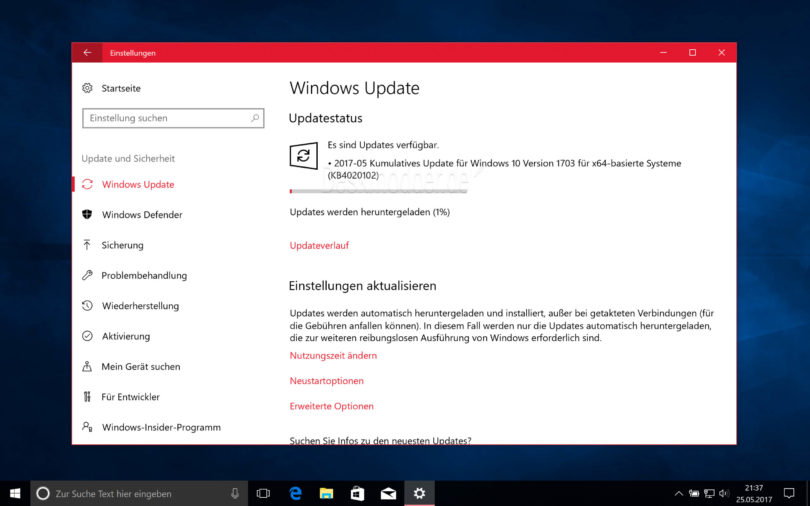Open the Windows Start menu
Image resolution: width=810 pixels, height=506 pixels.
click(15, 494)
